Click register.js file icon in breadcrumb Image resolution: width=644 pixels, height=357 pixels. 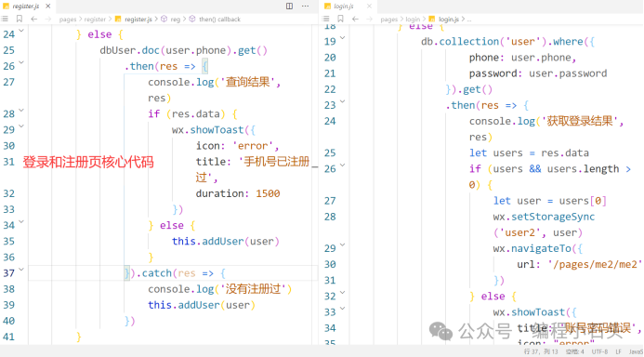(118, 19)
